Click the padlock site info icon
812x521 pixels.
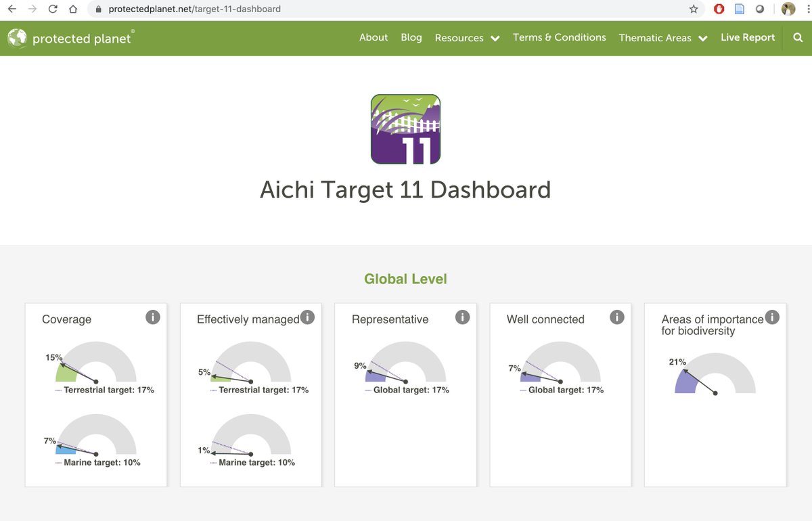tap(97, 9)
